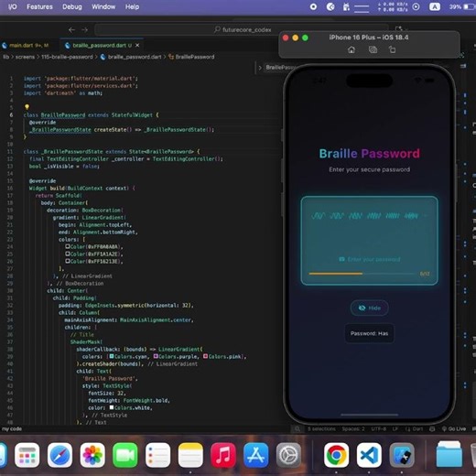The image size is (476, 476).
Task: Click the Colors.purple swatch
Action: coord(156,356)
